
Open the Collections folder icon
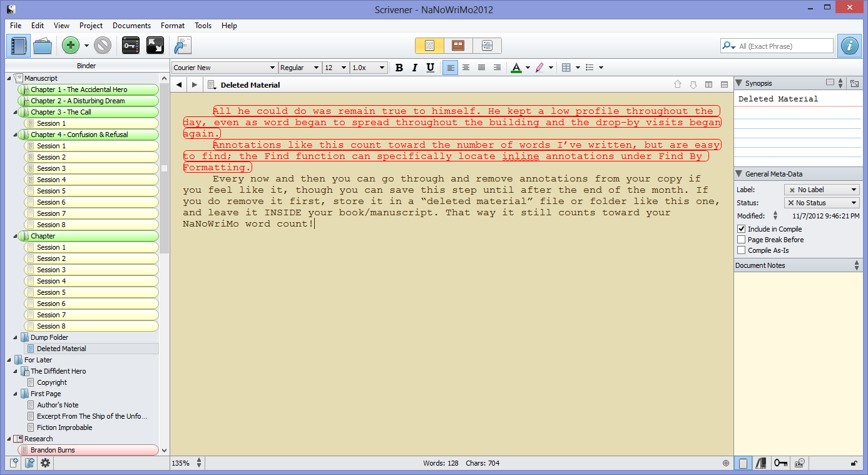[x=43, y=46]
